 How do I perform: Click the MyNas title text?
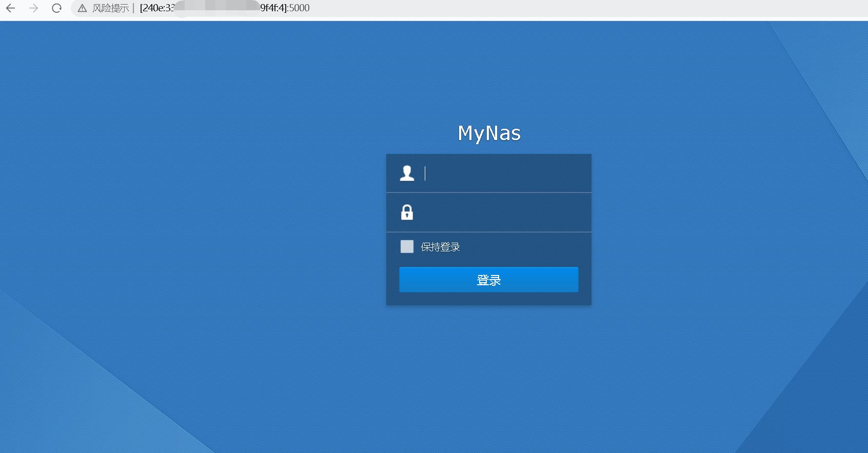pos(489,133)
